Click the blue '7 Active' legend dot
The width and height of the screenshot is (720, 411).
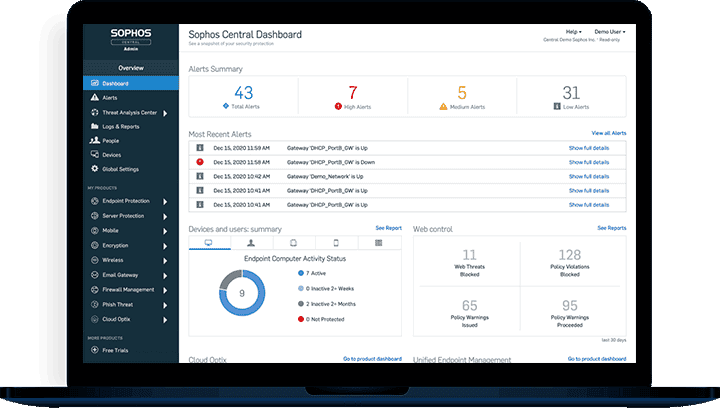tap(301, 273)
